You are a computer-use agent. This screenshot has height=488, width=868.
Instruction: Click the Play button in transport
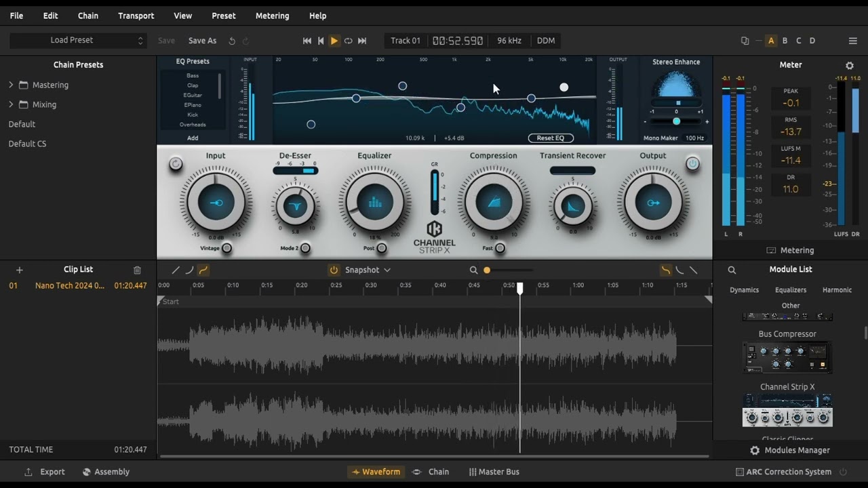pyautogui.click(x=334, y=41)
